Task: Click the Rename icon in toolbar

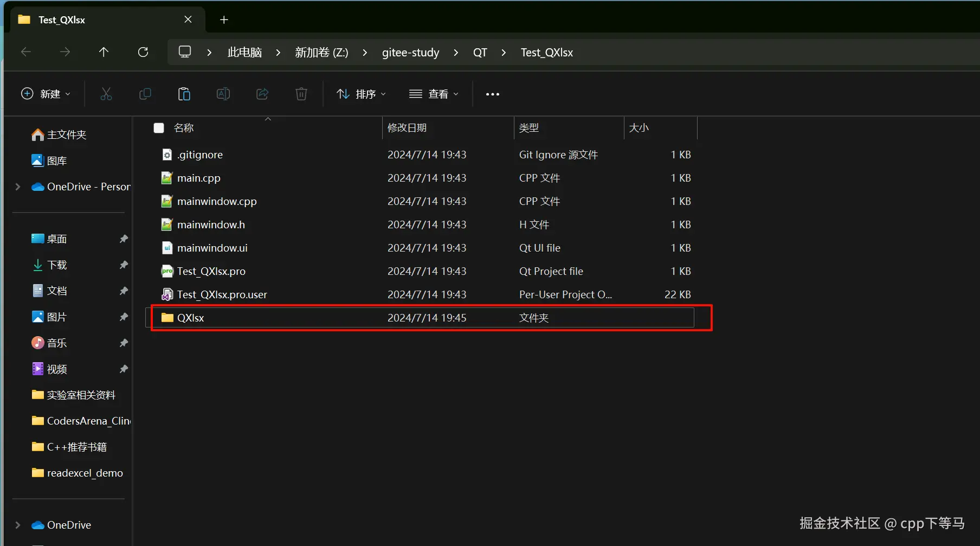Action: (223, 94)
